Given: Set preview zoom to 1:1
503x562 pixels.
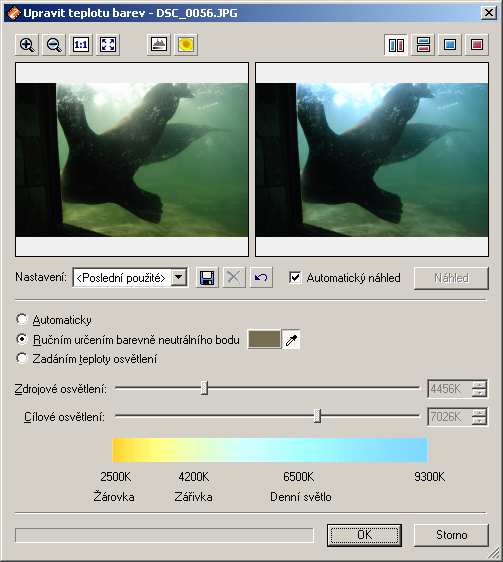Looking at the screenshot, I should tap(81, 45).
